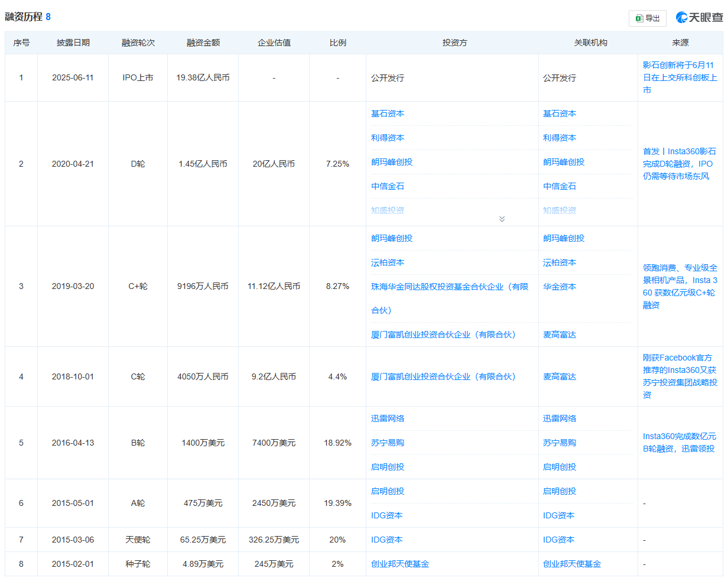
Task: Select the amount 19.38亿人民币
Action: (203, 77)
